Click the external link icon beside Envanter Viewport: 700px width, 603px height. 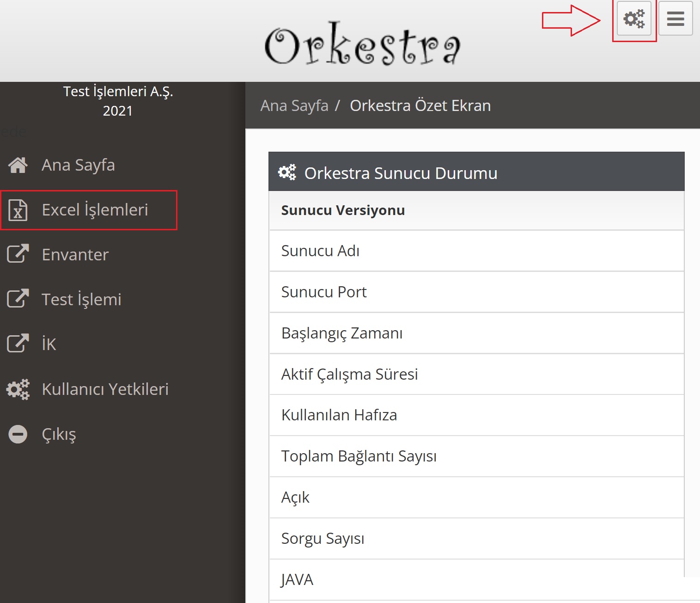point(18,254)
